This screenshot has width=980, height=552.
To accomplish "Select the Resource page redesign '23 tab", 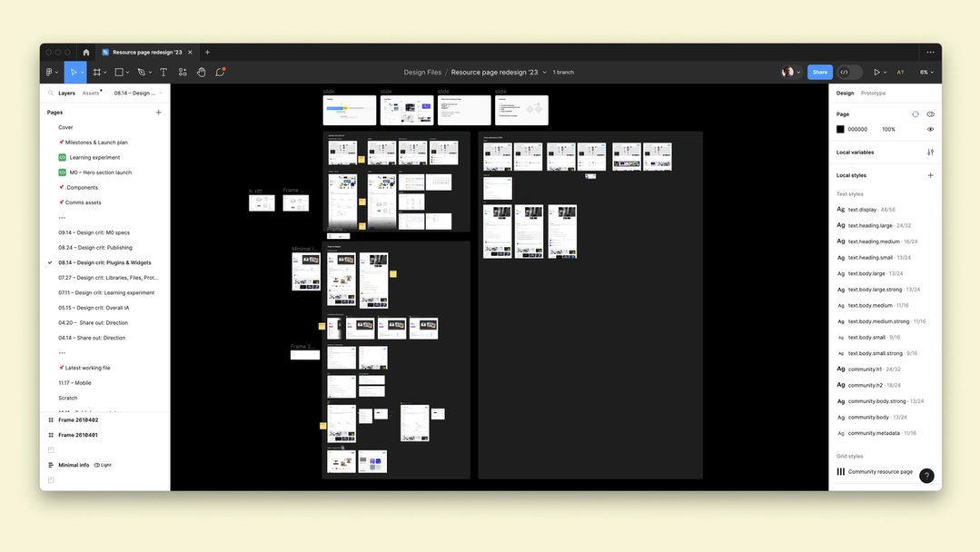I will point(147,52).
